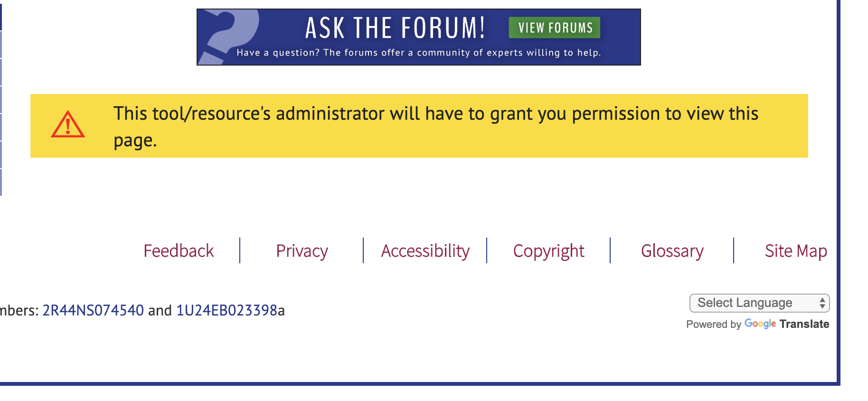
Task: Open the Accessibility footer link
Action: coord(425,251)
